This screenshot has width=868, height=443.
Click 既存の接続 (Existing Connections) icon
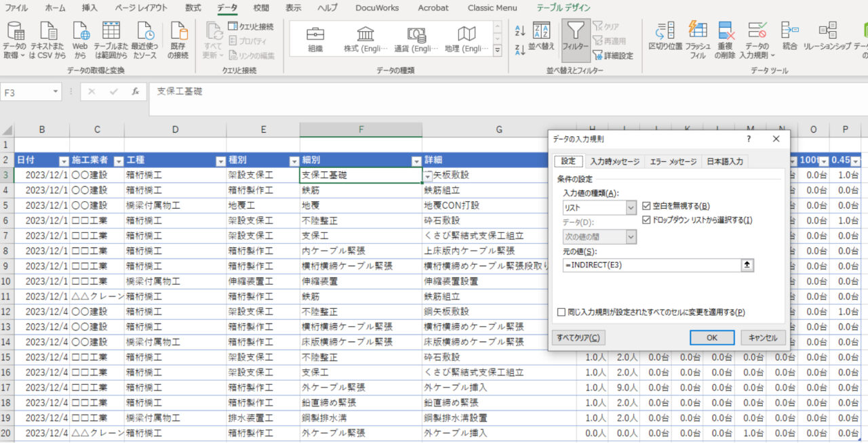pyautogui.click(x=178, y=40)
